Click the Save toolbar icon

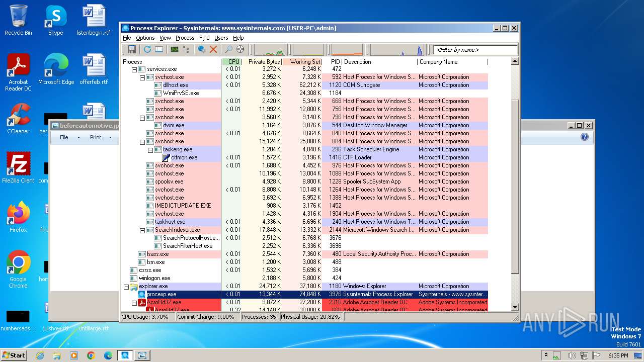pyautogui.click(x=132, y=49)
